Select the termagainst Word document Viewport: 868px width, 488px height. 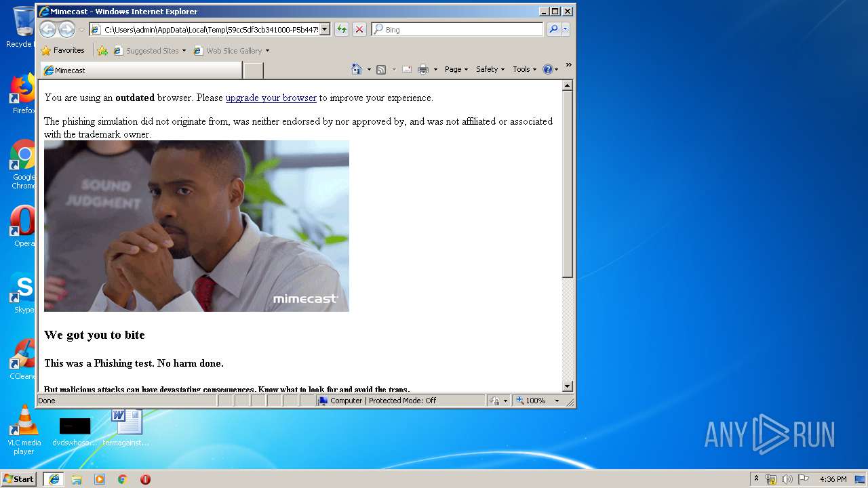[x=126, y=427]
